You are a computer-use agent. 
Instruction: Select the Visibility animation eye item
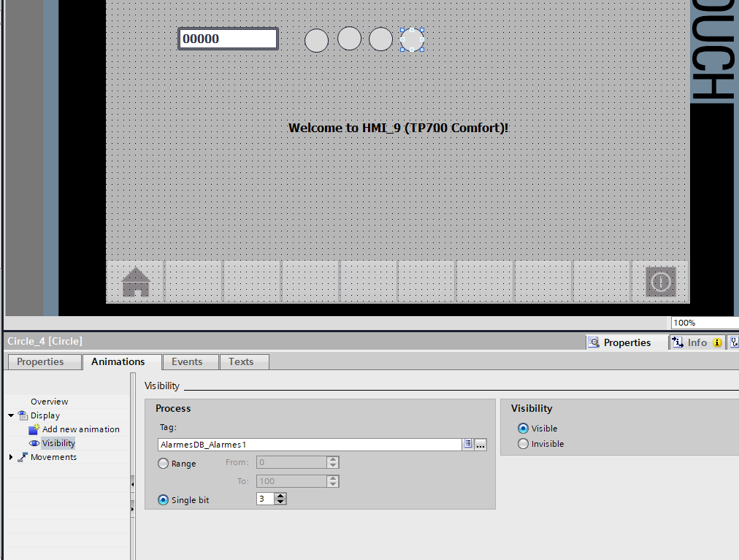(x=58, y=443)
